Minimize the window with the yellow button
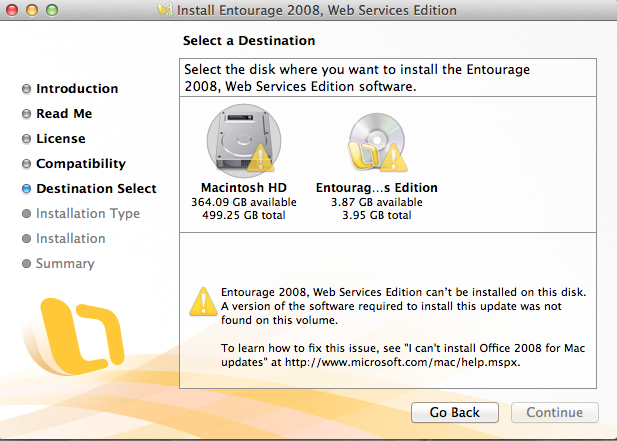Image resolution: width=617 pixels, height=441 pixels. tap(32, 10)
